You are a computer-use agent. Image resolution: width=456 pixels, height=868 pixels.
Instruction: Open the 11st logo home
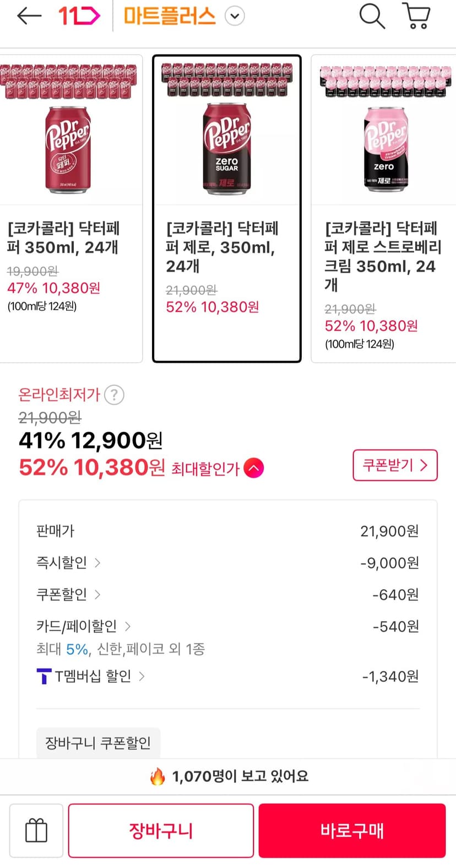(79, 16)
